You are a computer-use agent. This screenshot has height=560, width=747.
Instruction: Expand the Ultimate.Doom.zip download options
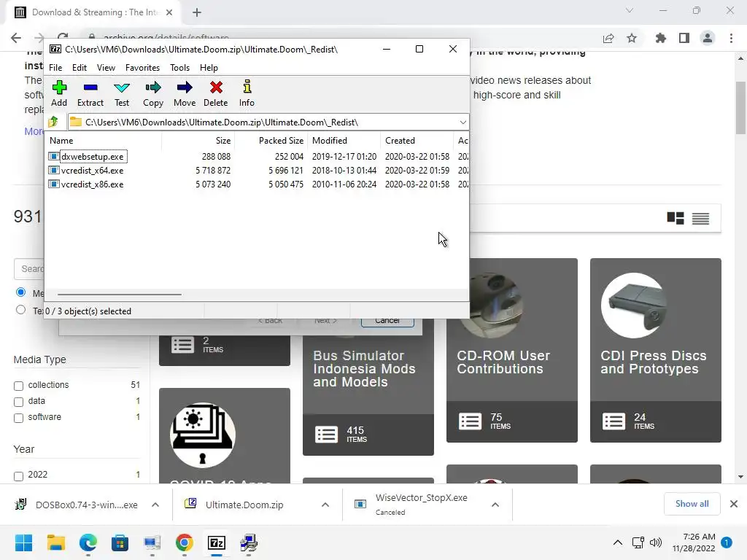pos(325,505)
